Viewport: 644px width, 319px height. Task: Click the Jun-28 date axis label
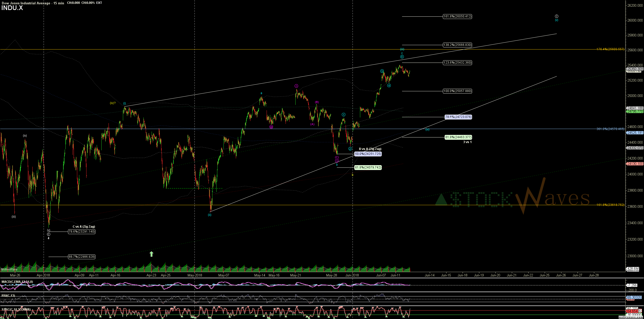[594, 275]
